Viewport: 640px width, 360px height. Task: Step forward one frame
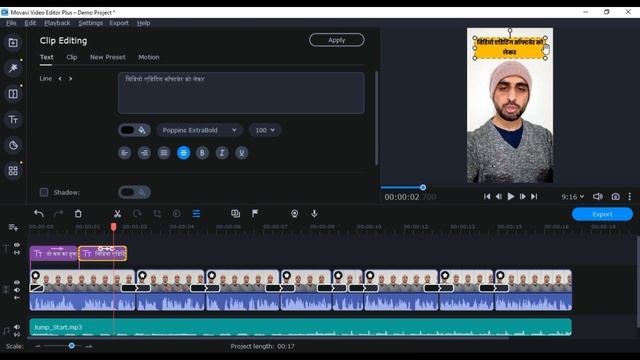pyautogui.click(x=522, y=197)
